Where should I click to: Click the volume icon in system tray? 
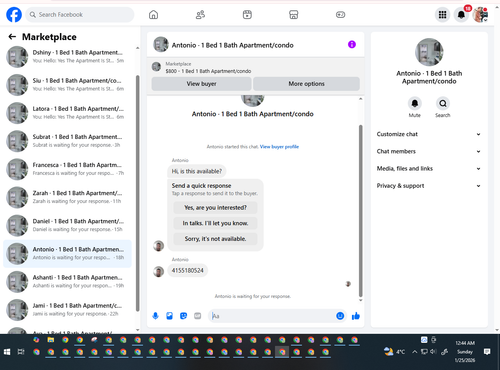433,352
